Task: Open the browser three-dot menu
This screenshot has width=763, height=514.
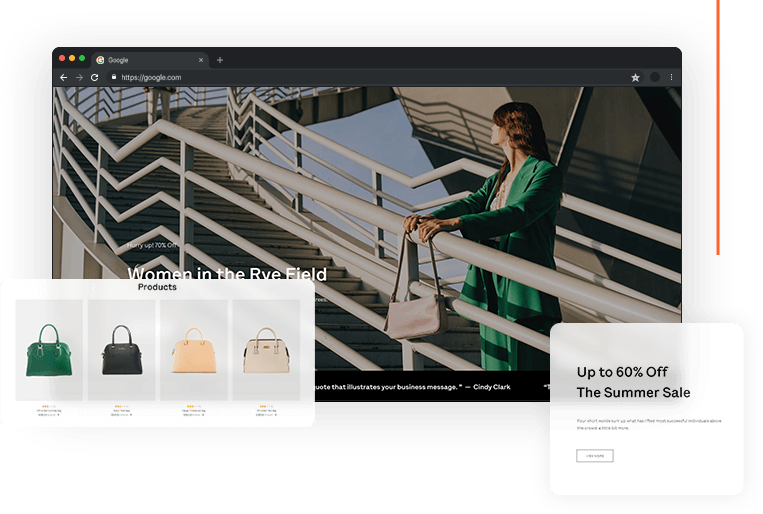Action: click(671, 77)
